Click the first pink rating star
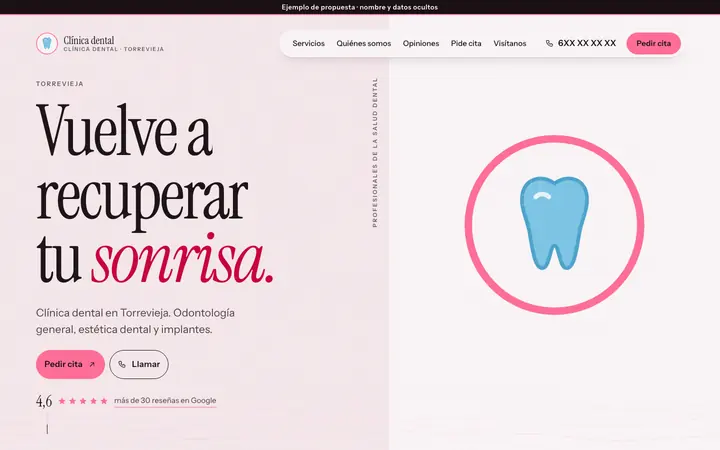This screenshot has width=720, height=450. click(62, 401)
